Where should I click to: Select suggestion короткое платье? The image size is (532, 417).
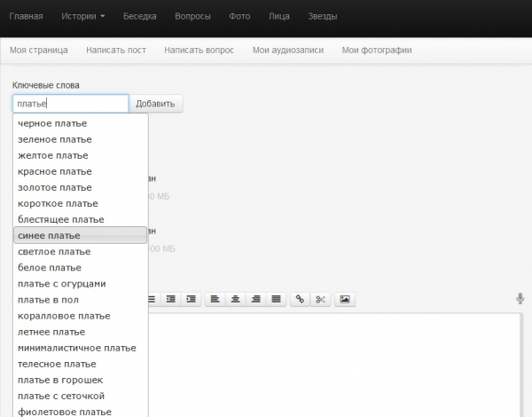point(81,203)
